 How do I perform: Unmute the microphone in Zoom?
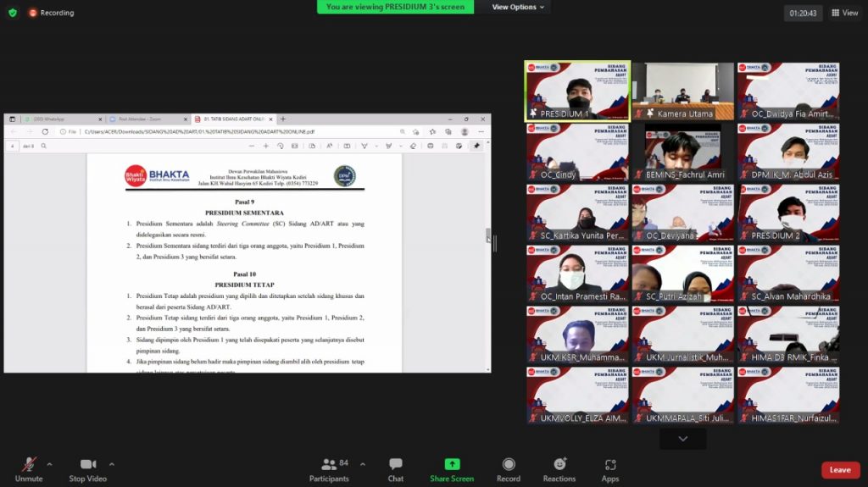pos(29,465)
